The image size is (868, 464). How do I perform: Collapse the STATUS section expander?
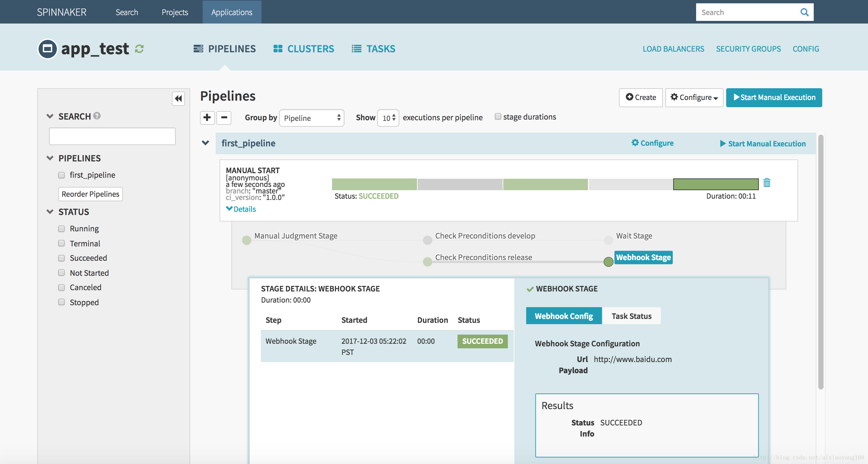click(x=50, y=212)
